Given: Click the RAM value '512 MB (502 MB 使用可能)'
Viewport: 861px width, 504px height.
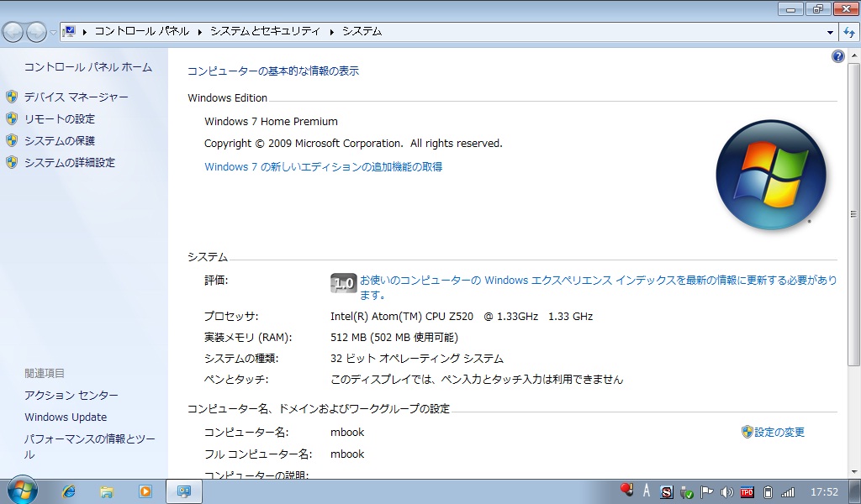Looking at the screenshot, I should (x=394, y=338).
